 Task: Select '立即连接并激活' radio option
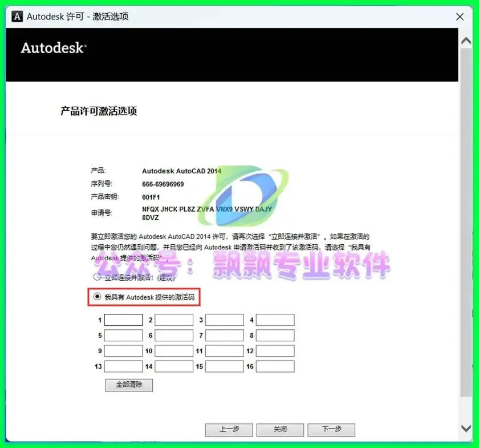[97, 277]
